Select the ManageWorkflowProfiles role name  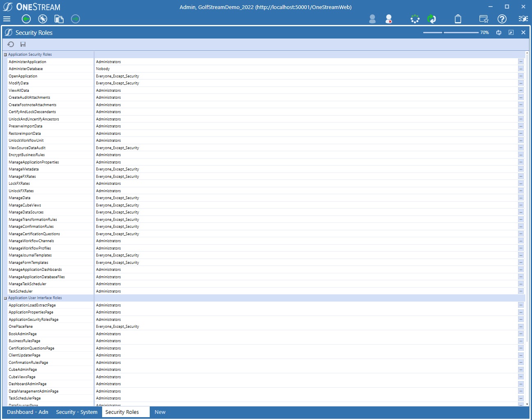tap(30, 248)
